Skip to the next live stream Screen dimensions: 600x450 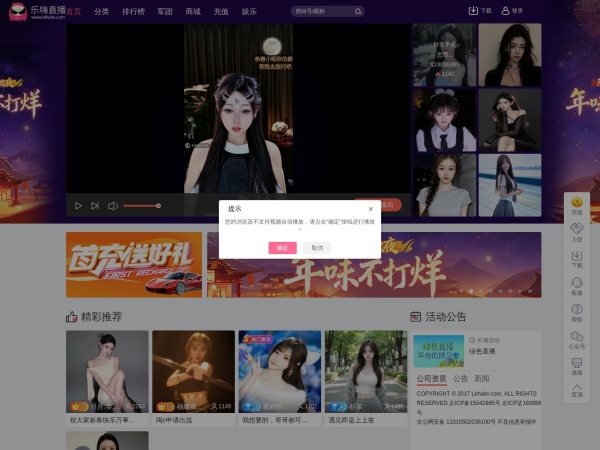[x=95, y=205]
